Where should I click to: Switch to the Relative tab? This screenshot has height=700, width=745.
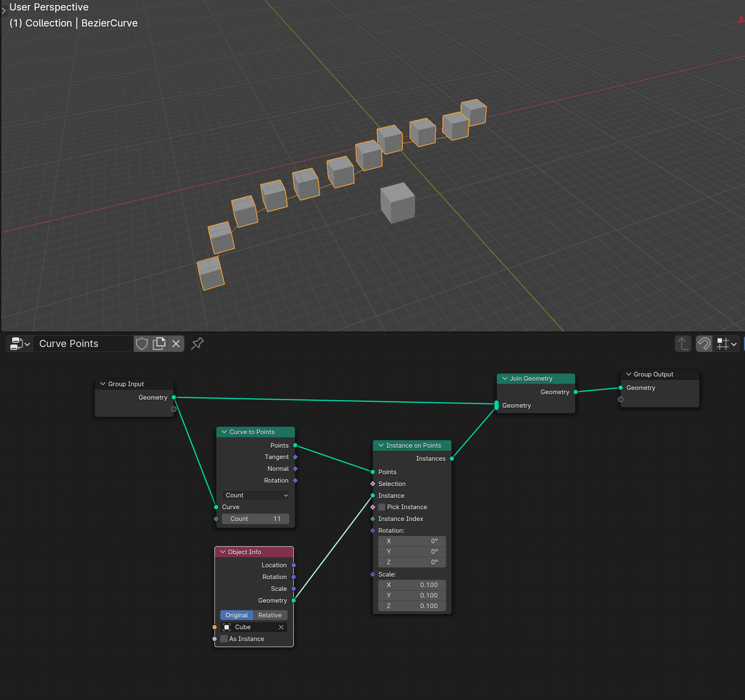[270, 615]
